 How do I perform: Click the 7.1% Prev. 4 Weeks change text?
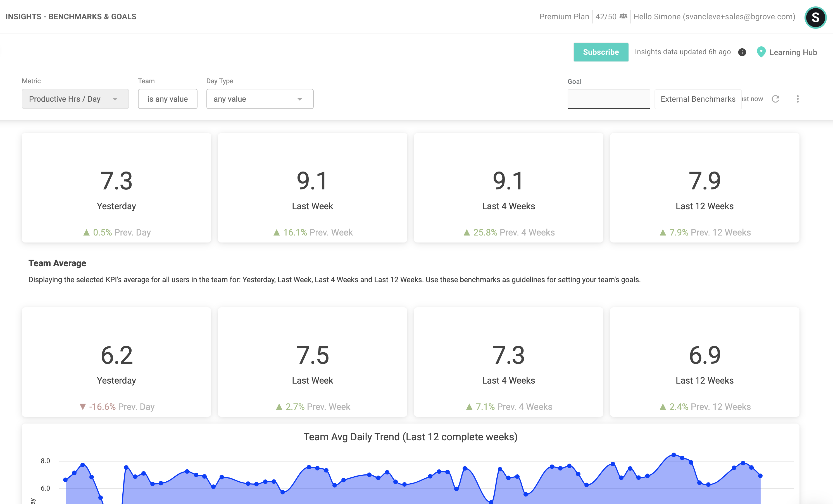click(x=509, y=407)
